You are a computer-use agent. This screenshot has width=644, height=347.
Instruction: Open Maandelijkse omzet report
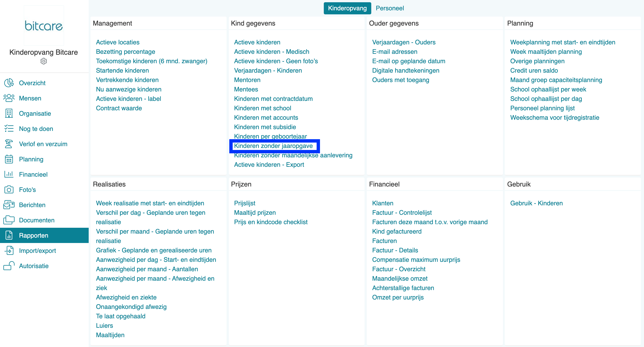click(x=400, y=278)
